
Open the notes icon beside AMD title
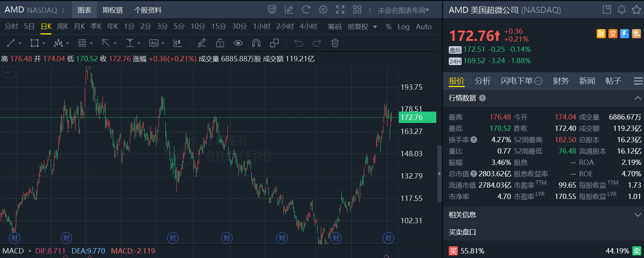pyautogui.click(x=607, y=10)
